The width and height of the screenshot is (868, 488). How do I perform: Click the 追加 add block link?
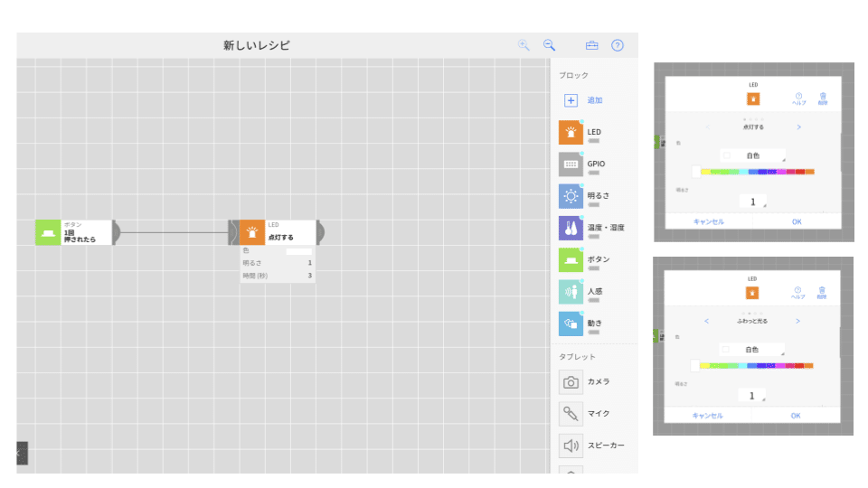(595, 100)
